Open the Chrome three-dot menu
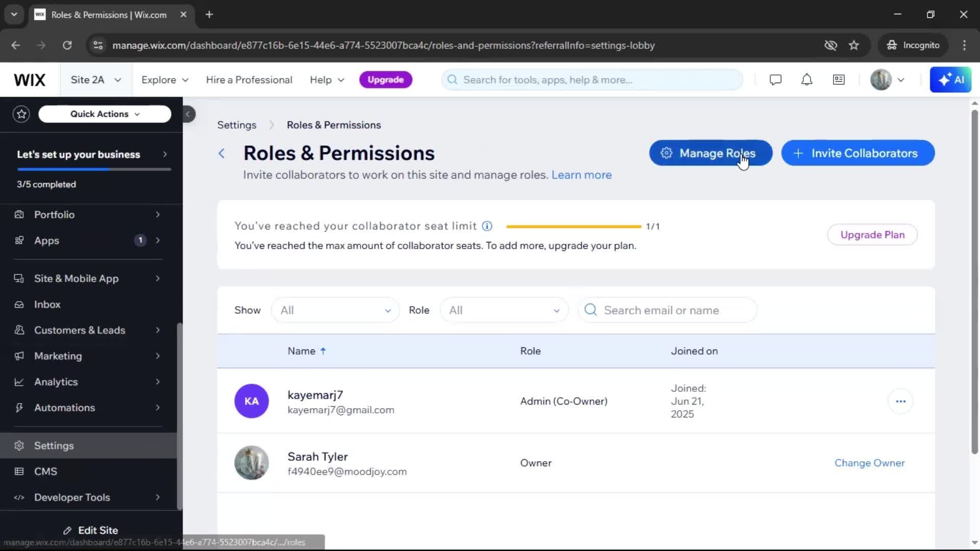This screenshot has width=980, height=551. tap(964, 45)
